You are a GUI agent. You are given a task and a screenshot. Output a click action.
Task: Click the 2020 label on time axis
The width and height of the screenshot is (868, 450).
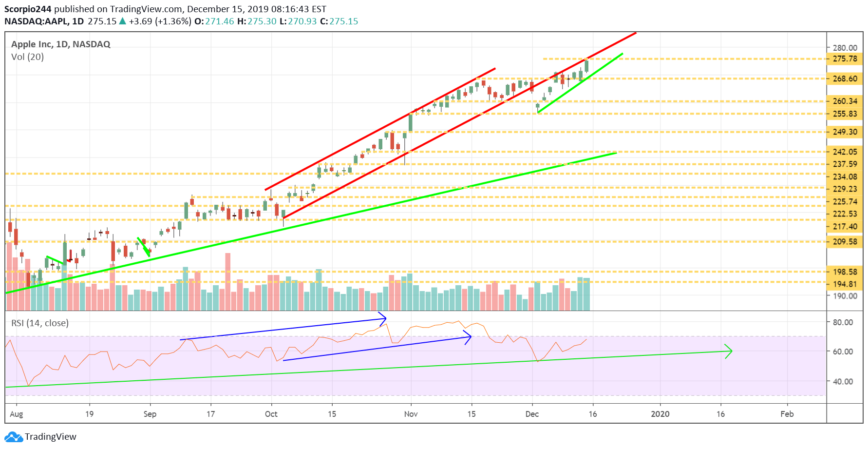click(660, 414)
